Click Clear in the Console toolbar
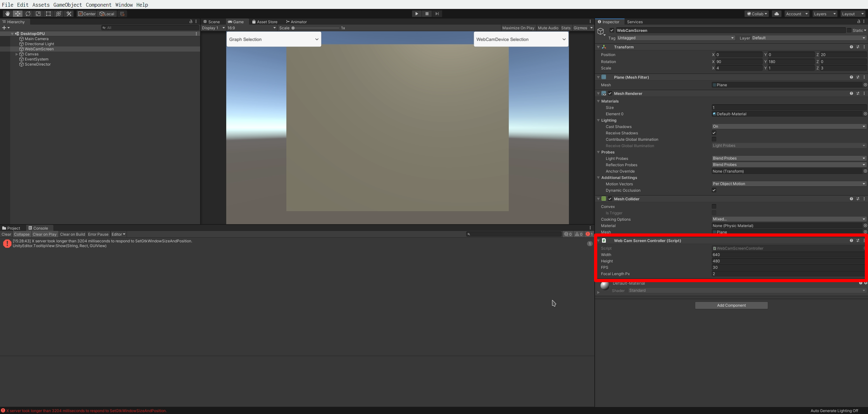The height and width of the screenshot is (414, 868). 6,234
